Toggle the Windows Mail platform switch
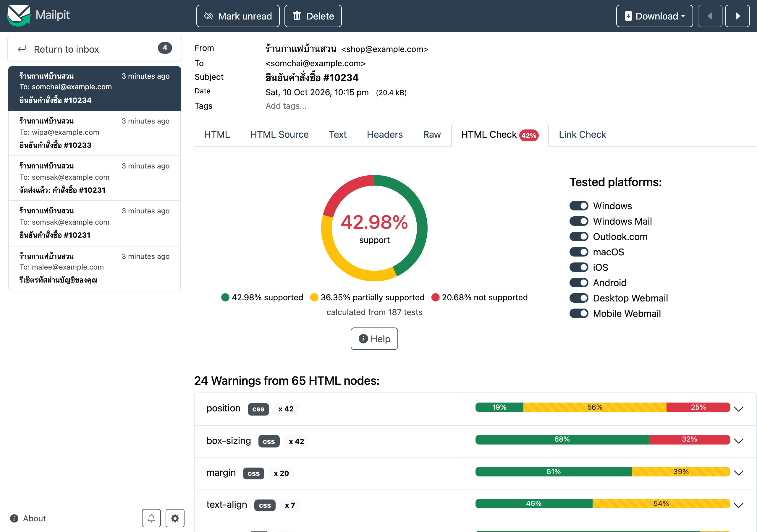Image resolution: width=757 pixels, height=532 pixels. tap(579, 221)
